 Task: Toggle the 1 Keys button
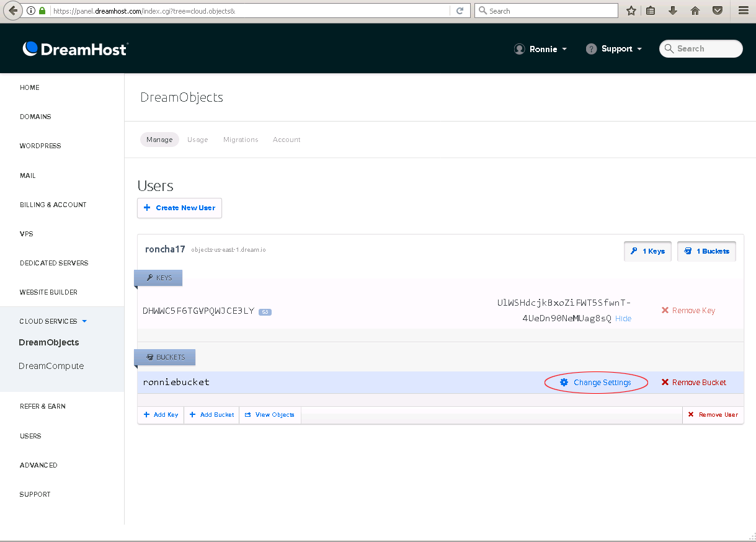(647, 251)
